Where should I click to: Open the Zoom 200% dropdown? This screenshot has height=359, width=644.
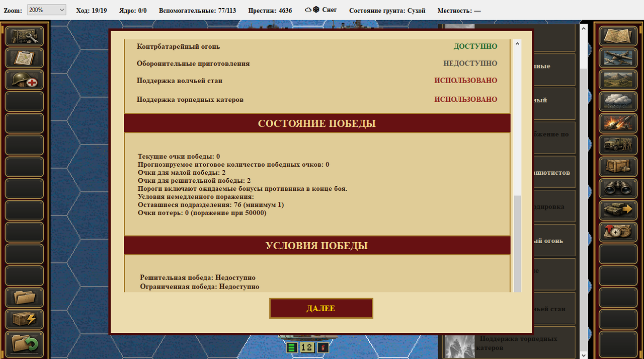[x=47, y=10]
